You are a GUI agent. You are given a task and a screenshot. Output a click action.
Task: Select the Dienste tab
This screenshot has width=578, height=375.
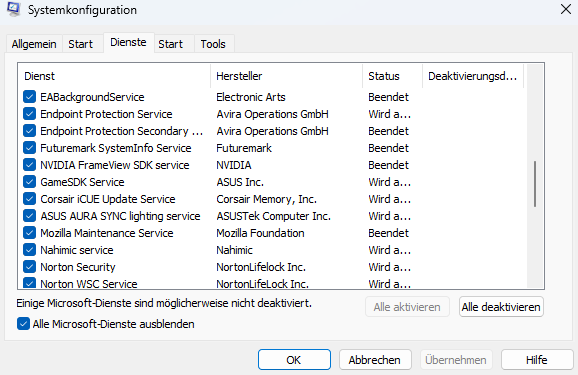click(x=128, y=42)
